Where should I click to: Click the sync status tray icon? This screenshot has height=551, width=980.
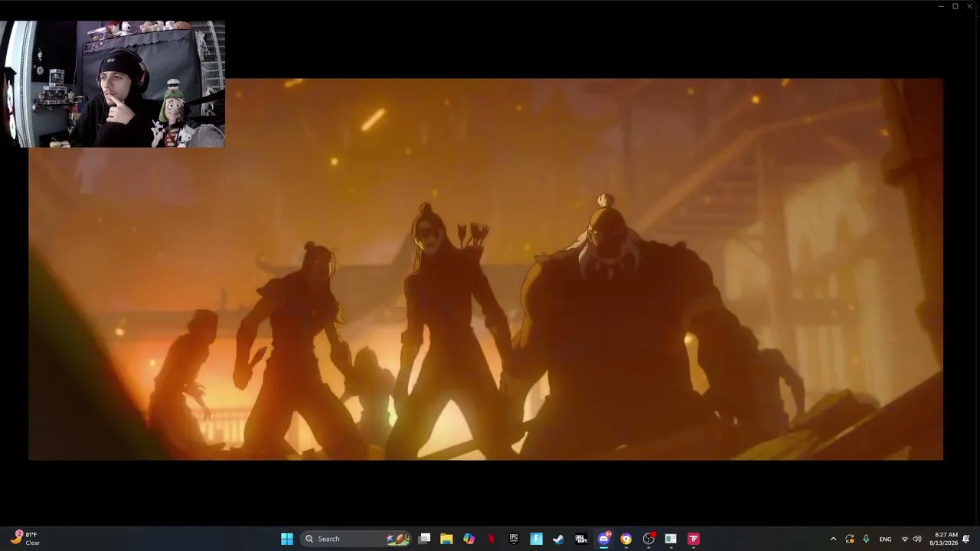[x=850, y=539]
